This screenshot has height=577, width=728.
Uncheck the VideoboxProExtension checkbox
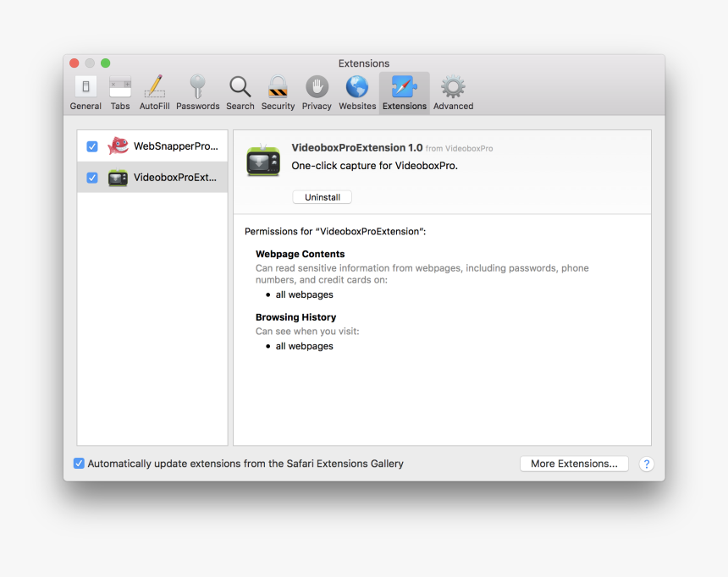tap(91, 178)
